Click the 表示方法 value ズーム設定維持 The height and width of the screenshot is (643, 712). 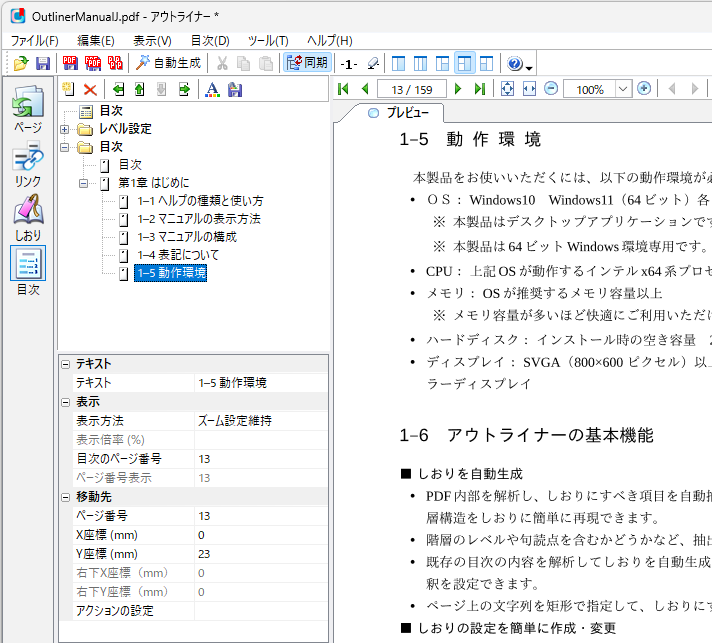tap(261, 421)
